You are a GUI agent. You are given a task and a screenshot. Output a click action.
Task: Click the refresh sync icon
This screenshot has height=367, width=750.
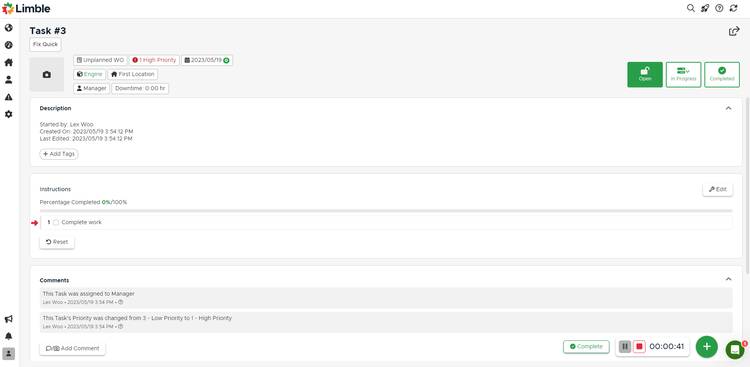733,8
